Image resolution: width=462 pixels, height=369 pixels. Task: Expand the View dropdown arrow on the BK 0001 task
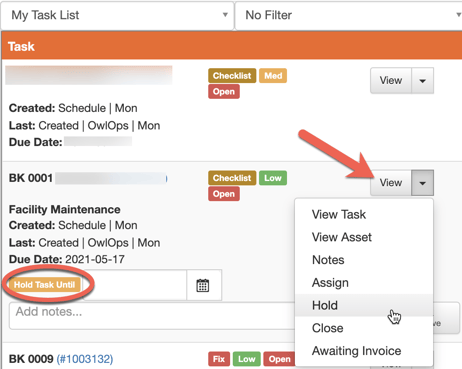point(422,183)
